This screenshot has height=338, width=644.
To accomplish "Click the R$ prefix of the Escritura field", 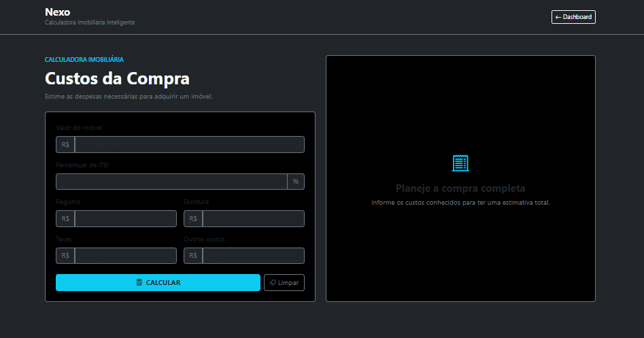I will tap(193, 218).
